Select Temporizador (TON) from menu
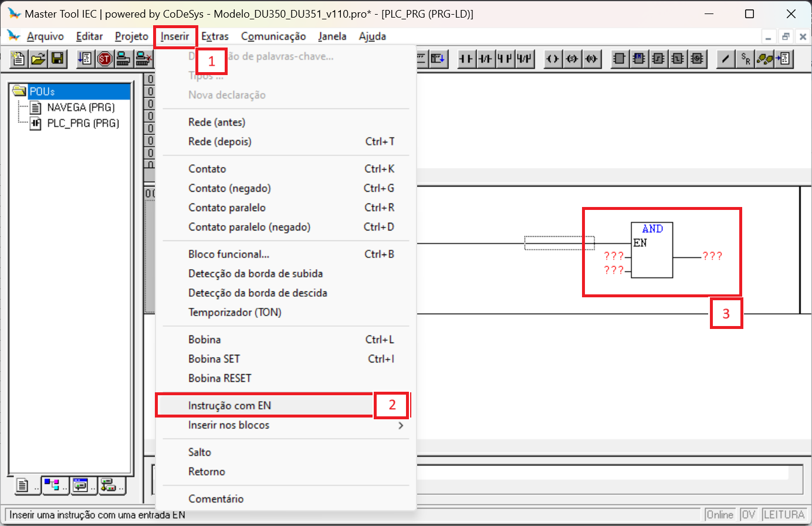 [235, 312]
